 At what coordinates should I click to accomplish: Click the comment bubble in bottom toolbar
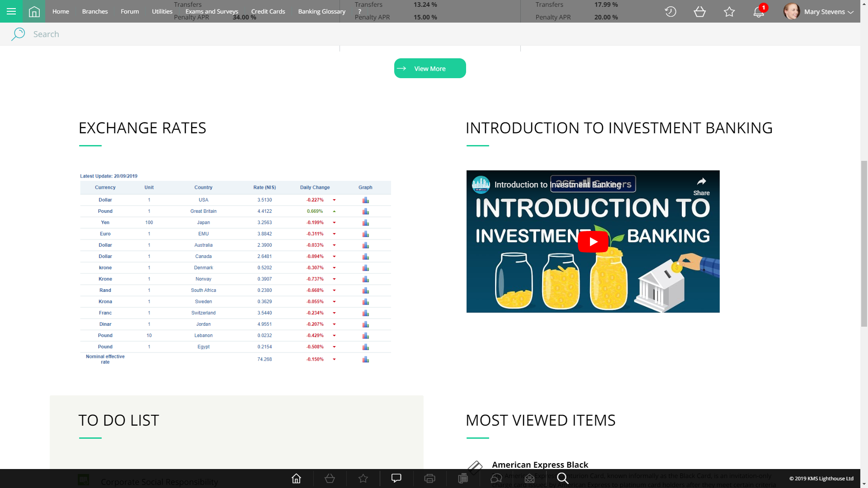(x=396, y=478)
